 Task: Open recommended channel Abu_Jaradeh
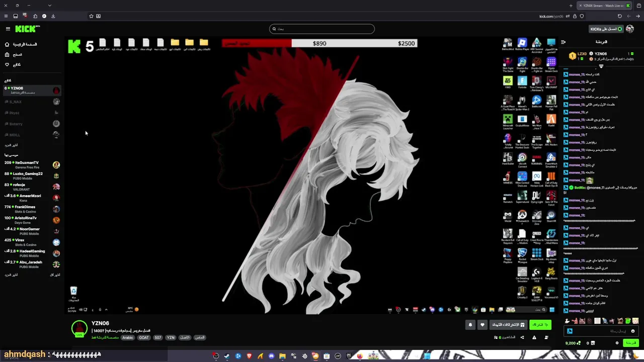tap(32, 264)
